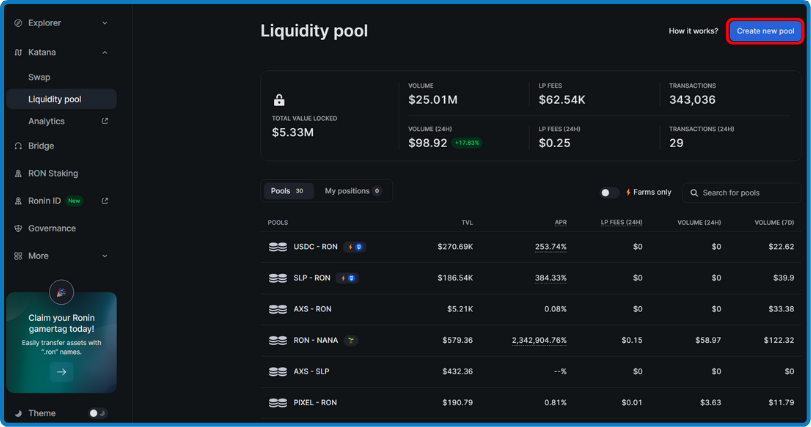Image resolution: width=811 pixels, height=427 pixels.
Task: Click the AXS - SLP pool coin icon
Action: pyautogui.click(x=278, y=371)
